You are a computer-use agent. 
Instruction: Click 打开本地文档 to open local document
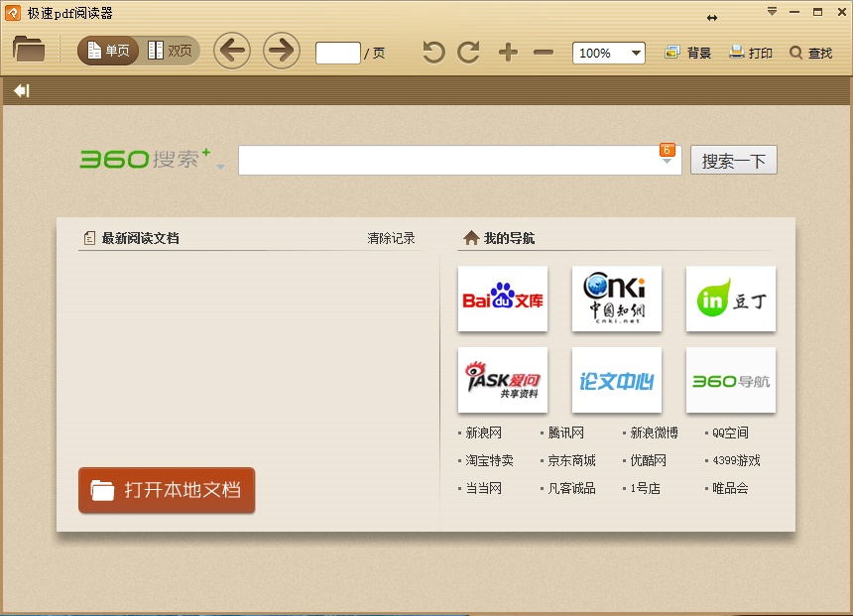tap(167, 490)
